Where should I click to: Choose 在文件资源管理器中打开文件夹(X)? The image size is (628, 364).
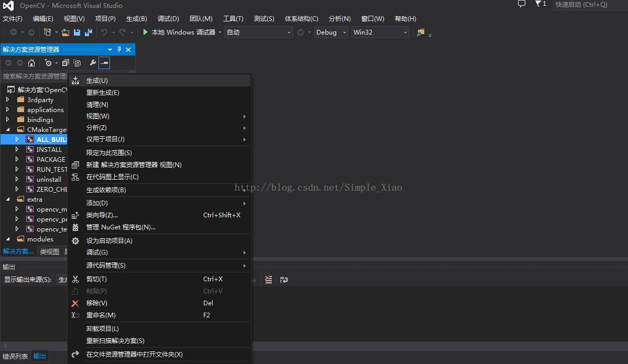click(159, 355)
